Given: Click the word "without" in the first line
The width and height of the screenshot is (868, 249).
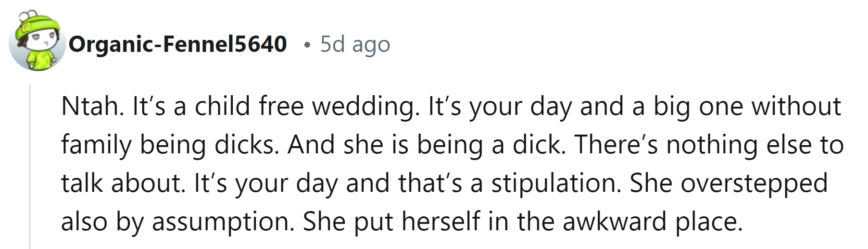Looking at the screenshot, I should pos(796,106).
